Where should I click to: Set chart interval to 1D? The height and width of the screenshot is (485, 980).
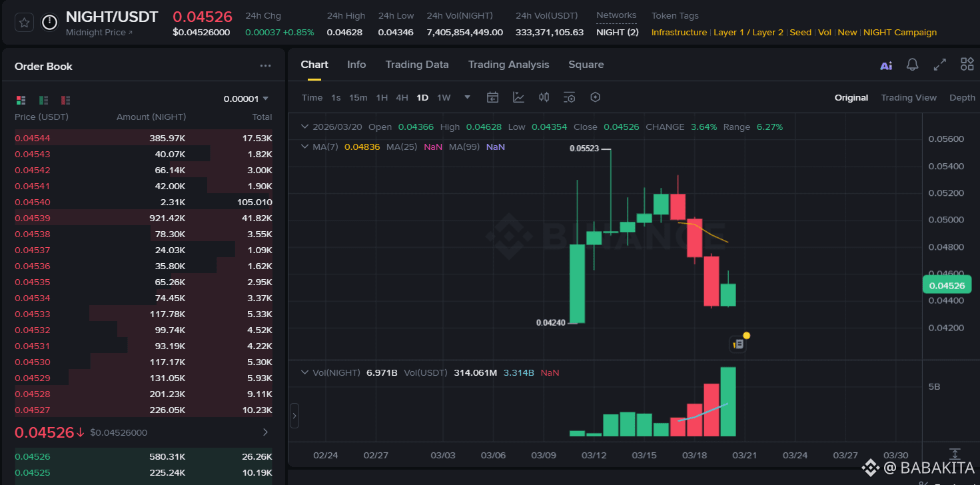tap(422, 97)
